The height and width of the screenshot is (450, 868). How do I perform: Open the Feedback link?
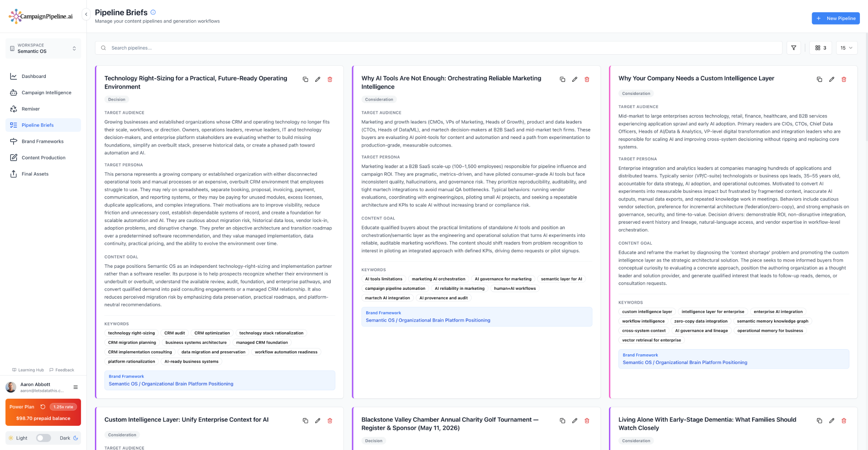[62, 370]
